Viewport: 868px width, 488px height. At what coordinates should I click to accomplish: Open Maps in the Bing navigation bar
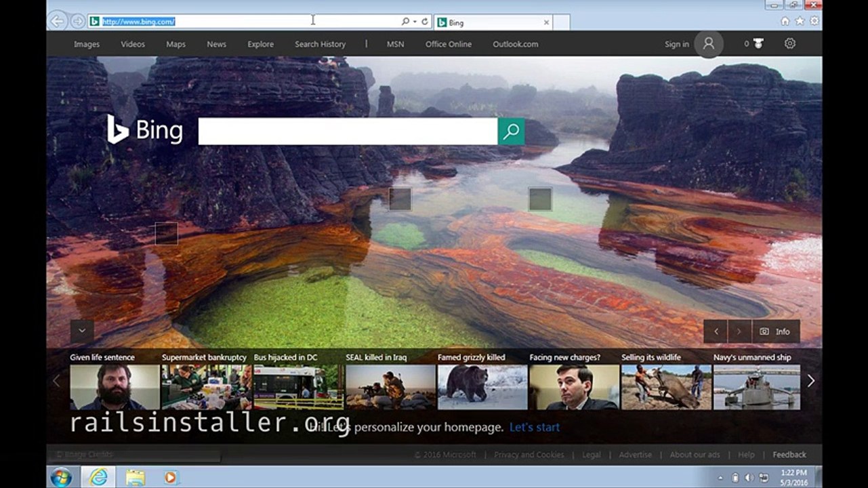click(x=175, y=44)
